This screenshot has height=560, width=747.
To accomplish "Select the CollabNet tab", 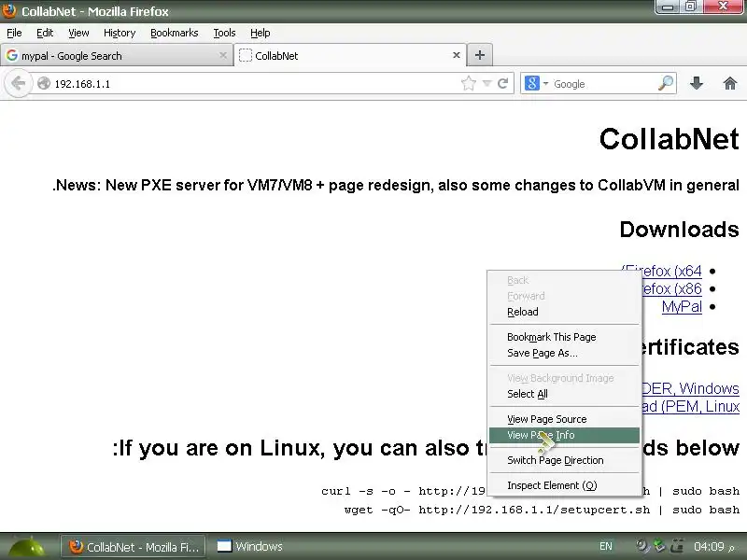I will tap(350, 55).
